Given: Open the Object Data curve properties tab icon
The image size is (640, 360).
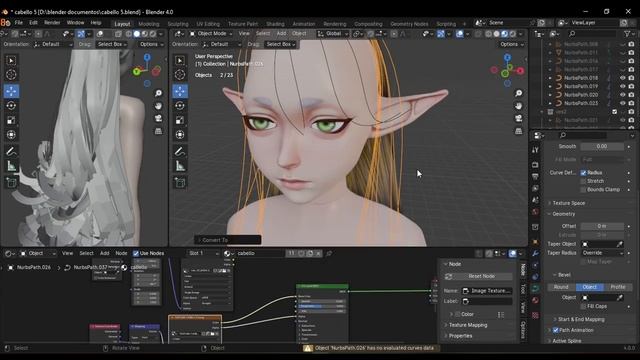Looking at the screenshot, I should tap(535, 288).
